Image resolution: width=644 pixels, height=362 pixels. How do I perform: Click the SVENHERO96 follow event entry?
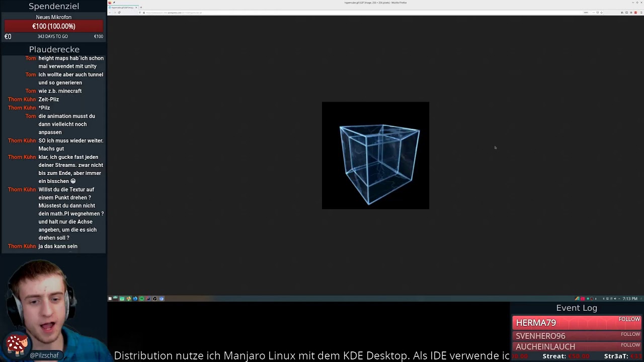577,335
